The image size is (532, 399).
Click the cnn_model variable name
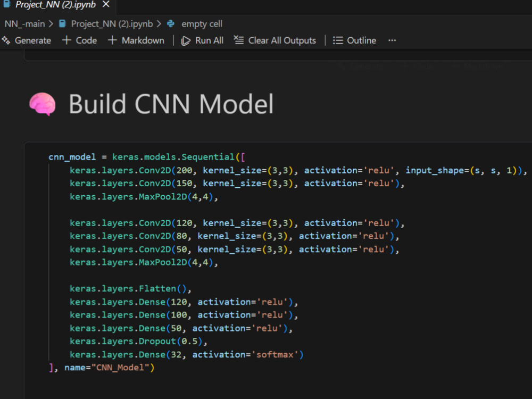click(72, 157)
